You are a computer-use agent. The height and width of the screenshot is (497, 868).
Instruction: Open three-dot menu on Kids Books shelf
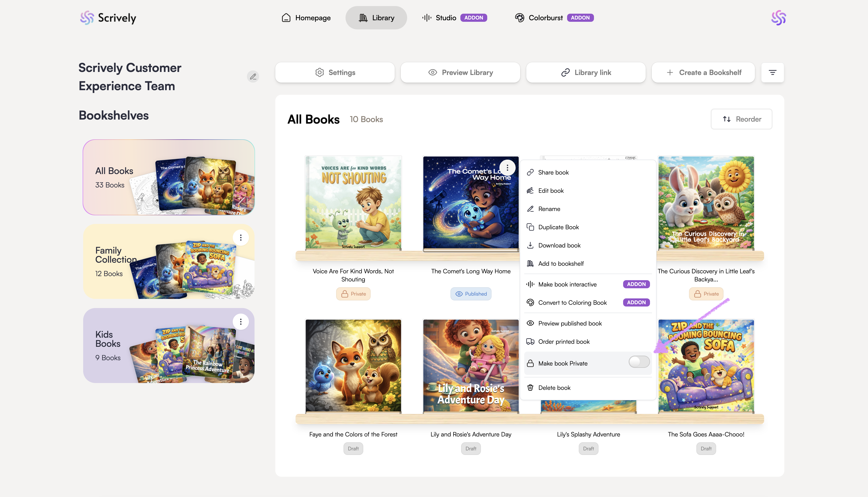[241, 321]
